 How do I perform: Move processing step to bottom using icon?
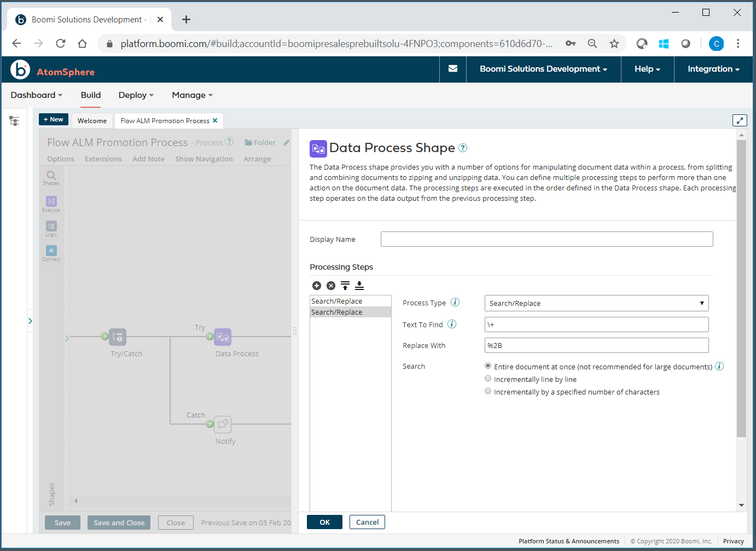pos(359,285)
